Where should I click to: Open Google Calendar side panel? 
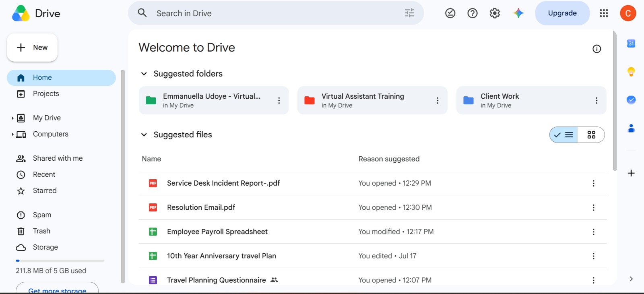pyautogui.click(x=631, y=43)
